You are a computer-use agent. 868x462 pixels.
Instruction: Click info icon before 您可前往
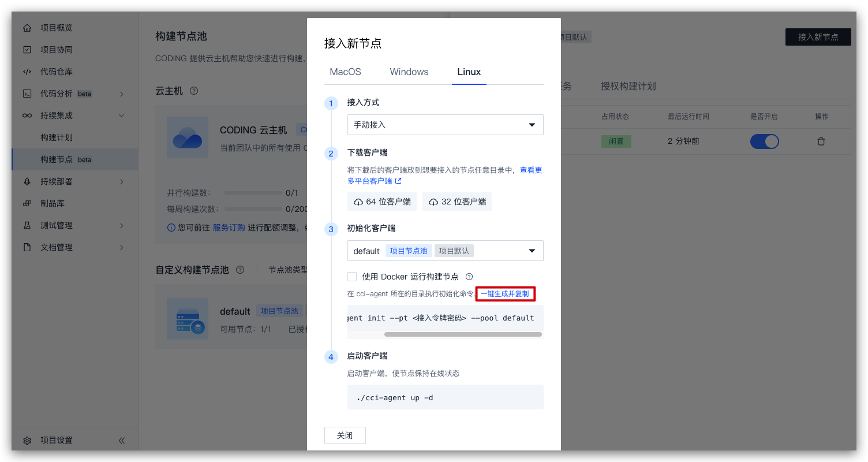pos(171,228)
